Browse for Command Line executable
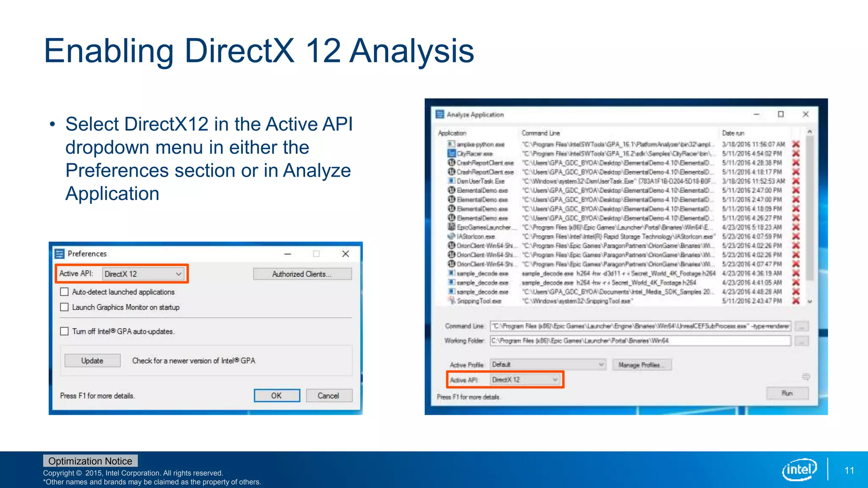Screen dimensions: 868x488 801,326
